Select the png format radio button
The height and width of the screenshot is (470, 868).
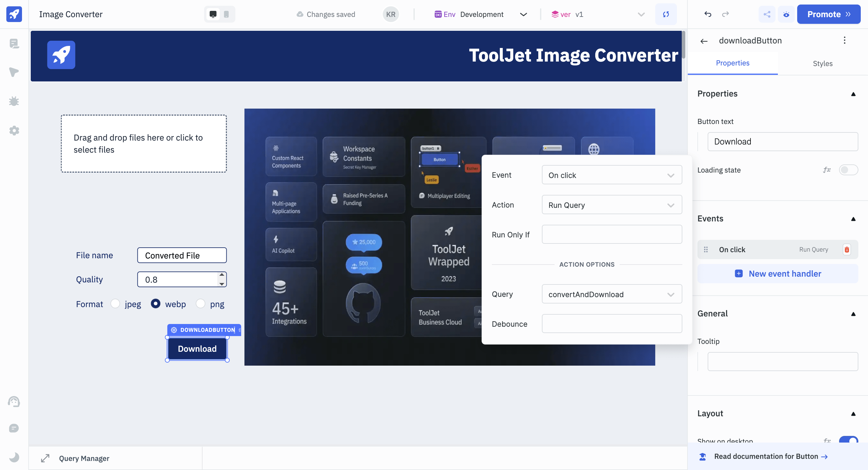coord(200,304)
